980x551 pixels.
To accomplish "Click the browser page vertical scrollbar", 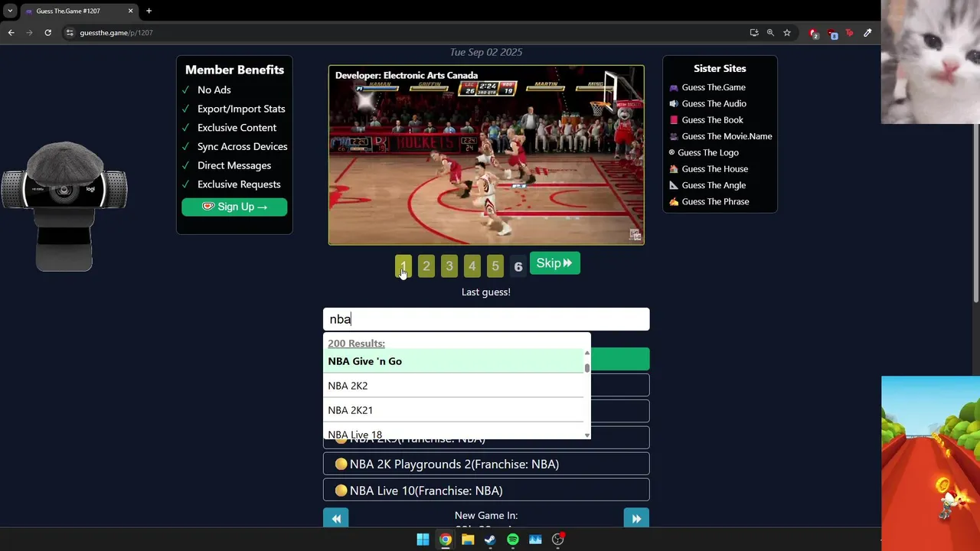I will [976, 184].
